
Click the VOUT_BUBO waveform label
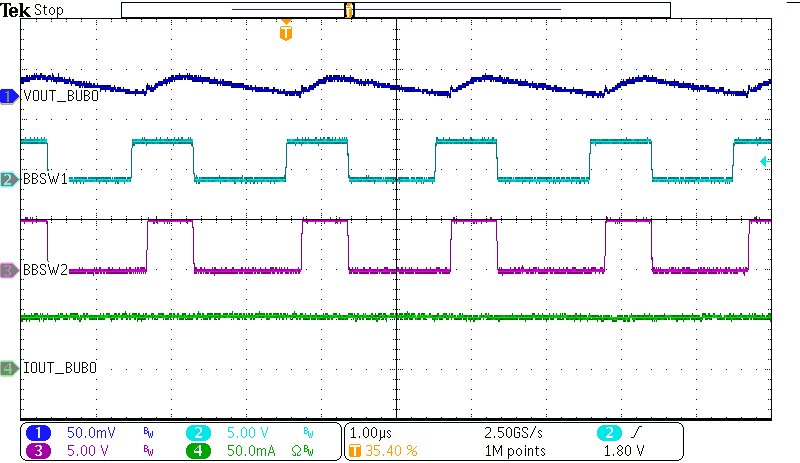[x=60, y=96]
